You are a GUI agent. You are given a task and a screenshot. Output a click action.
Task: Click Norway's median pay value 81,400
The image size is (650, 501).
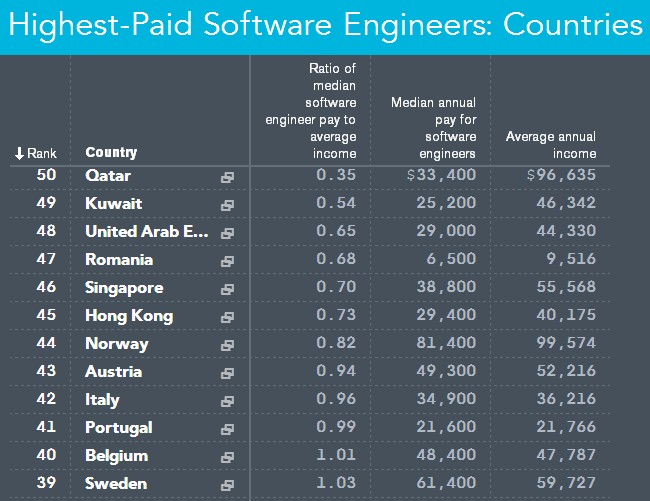click(443, 344)
